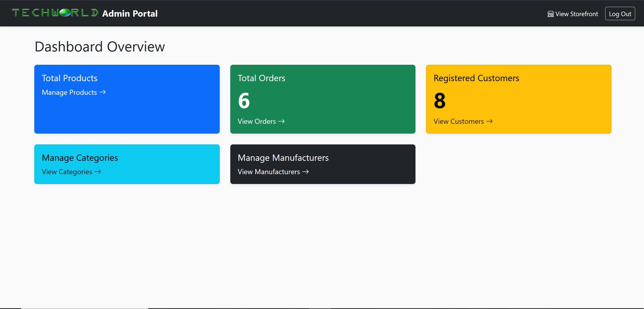Click the orders count number 6

pyautogui.click(x=244, y=101)
